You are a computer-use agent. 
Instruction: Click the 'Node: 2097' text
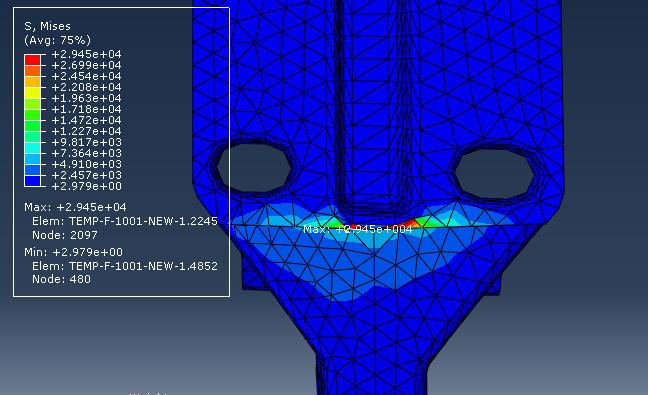pyautogui.click(x=65, y=235)
